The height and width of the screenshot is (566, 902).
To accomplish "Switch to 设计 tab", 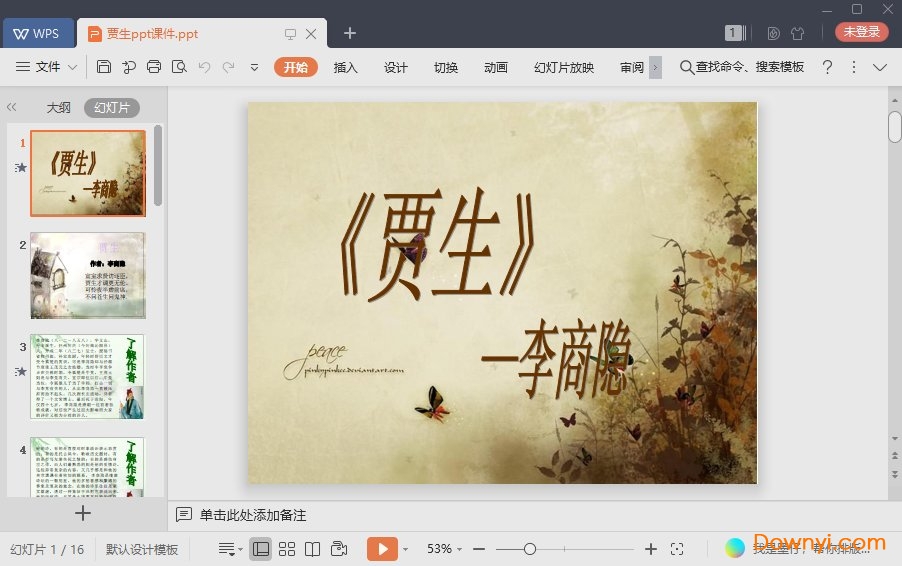I will coord(396,67).
